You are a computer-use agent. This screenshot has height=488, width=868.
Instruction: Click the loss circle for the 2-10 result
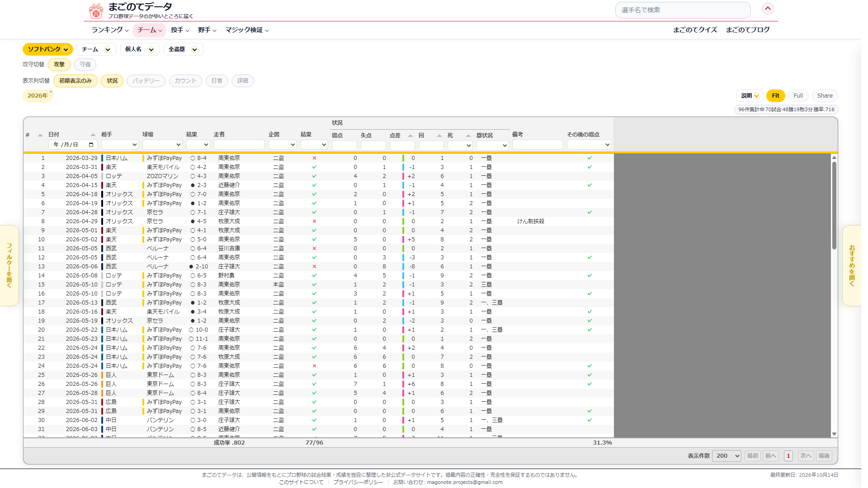tap(191, 267)
